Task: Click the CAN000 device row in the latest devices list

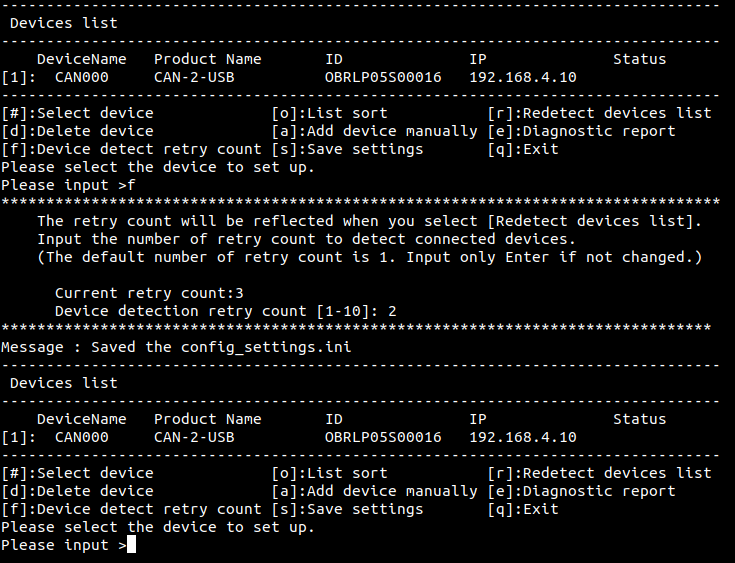Action: point(289,437)
